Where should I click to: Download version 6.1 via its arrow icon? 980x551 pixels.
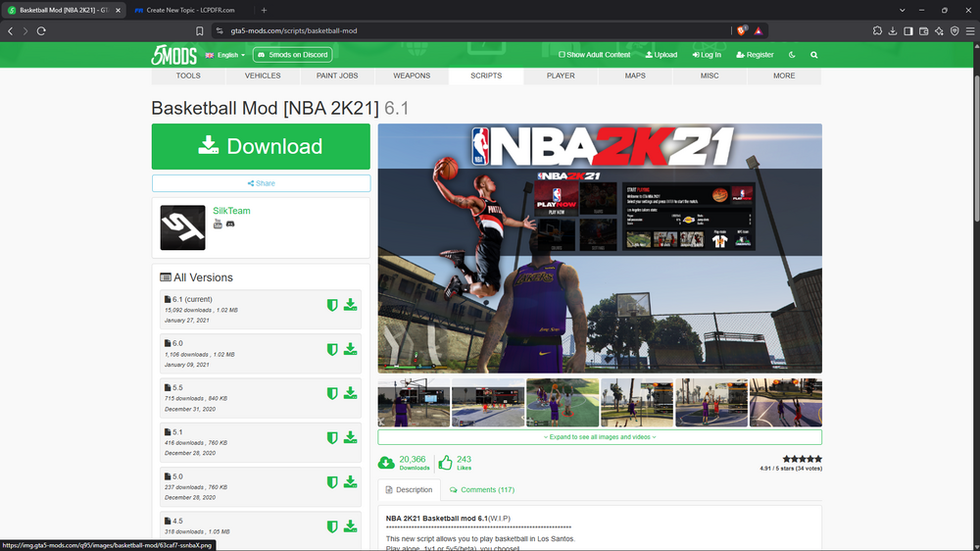click(x=350, y=305)
